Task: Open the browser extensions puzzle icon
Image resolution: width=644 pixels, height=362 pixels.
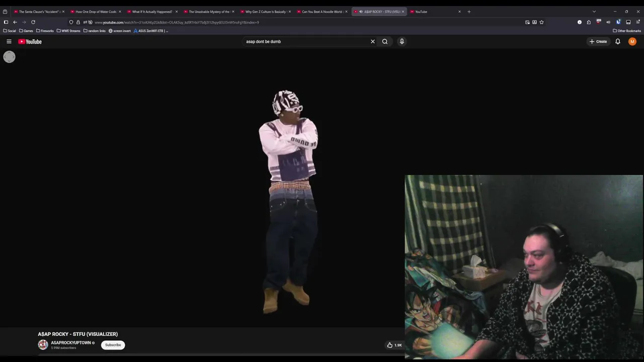Action: pos(589,22)
